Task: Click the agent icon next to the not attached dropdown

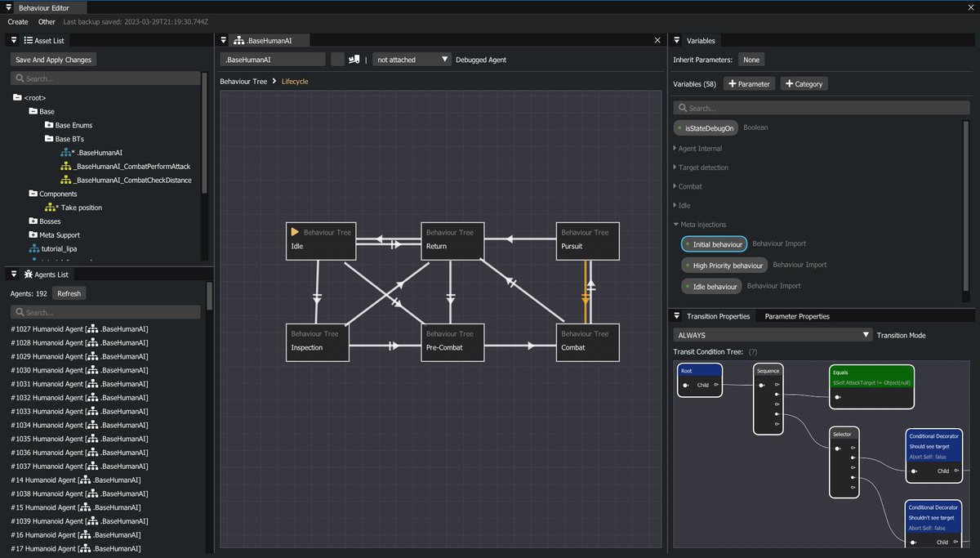Action: coord(354,59)
